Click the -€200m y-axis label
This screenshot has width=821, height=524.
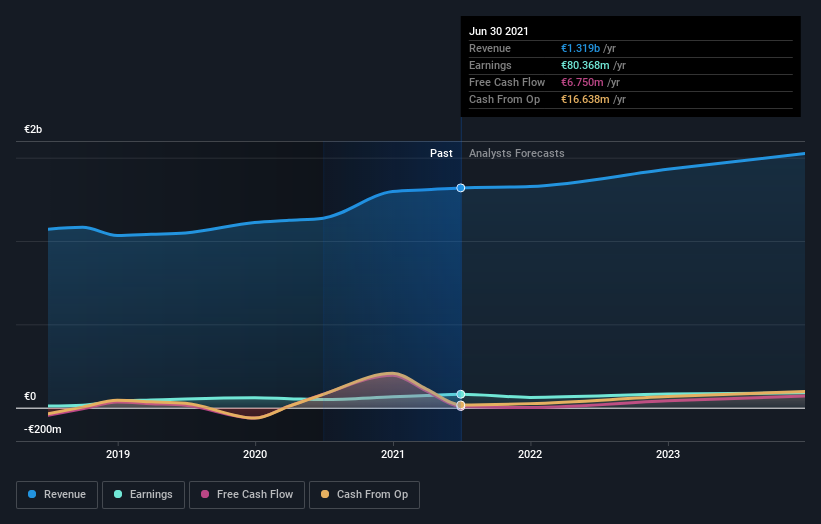[x=43, y=429]
